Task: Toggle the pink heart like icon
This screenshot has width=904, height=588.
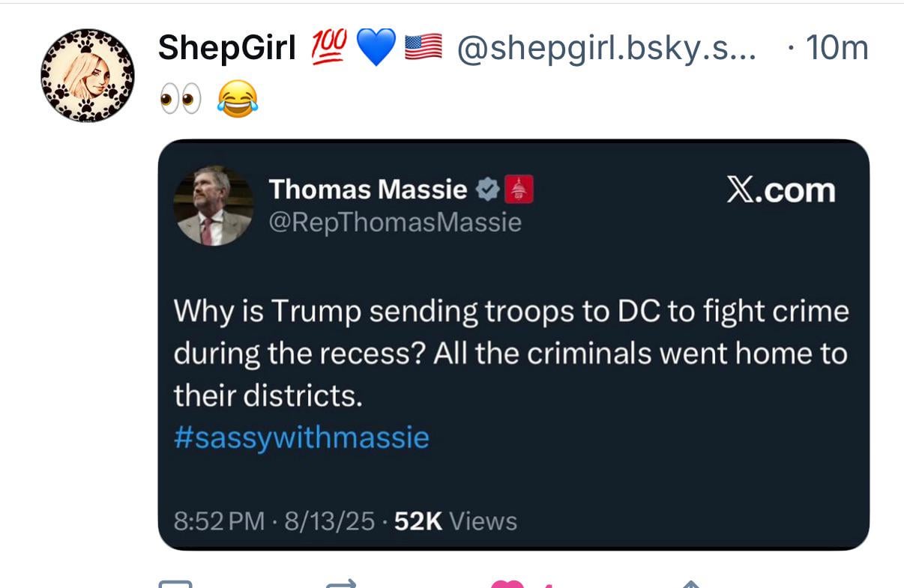Action: 507,584
